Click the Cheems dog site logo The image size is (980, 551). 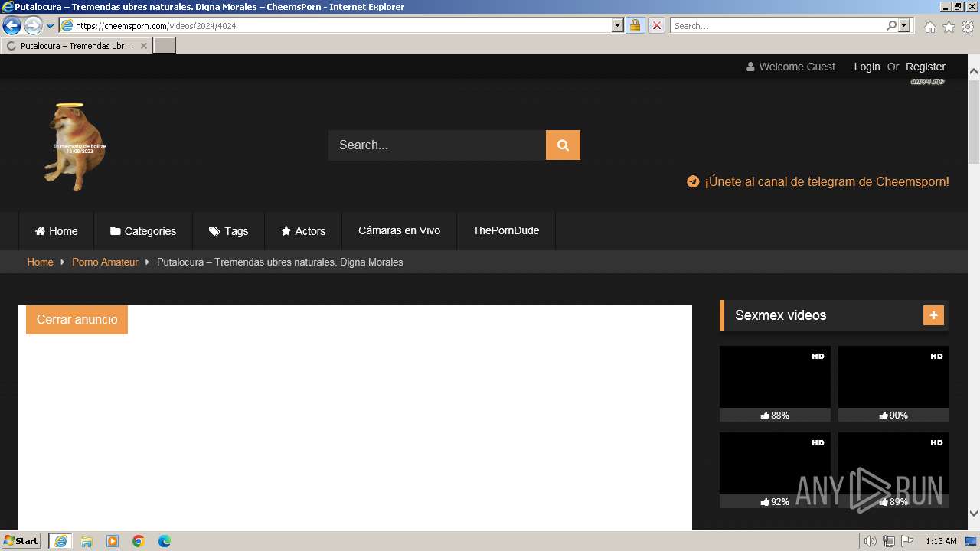(x=75, y=146)
